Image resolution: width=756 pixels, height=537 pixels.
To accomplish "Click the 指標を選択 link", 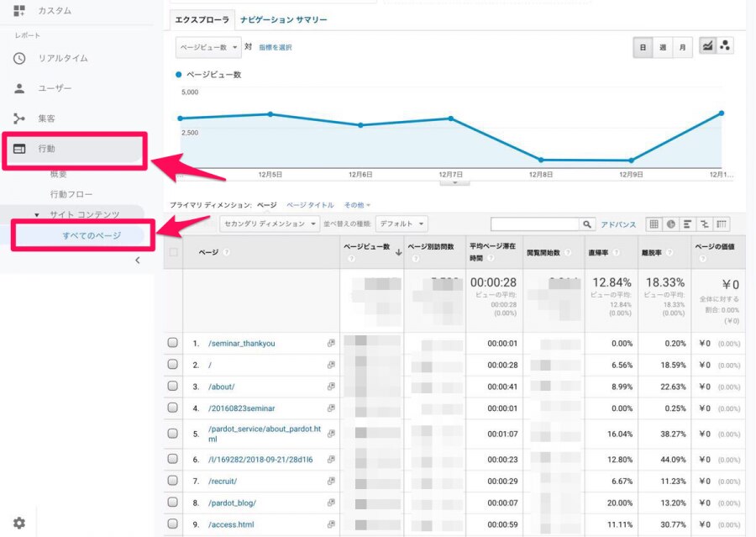I will click(276, 47).
